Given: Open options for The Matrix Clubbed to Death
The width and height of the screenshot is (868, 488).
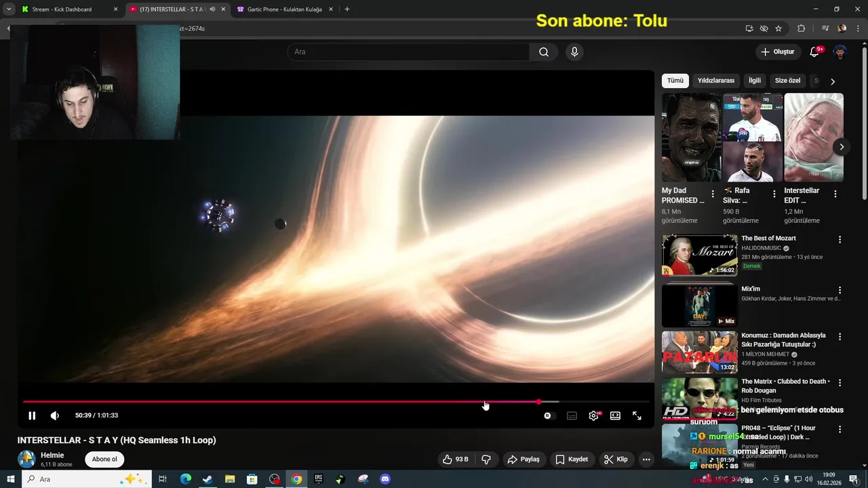Looking at the screenshot, I should coord(840,383).
